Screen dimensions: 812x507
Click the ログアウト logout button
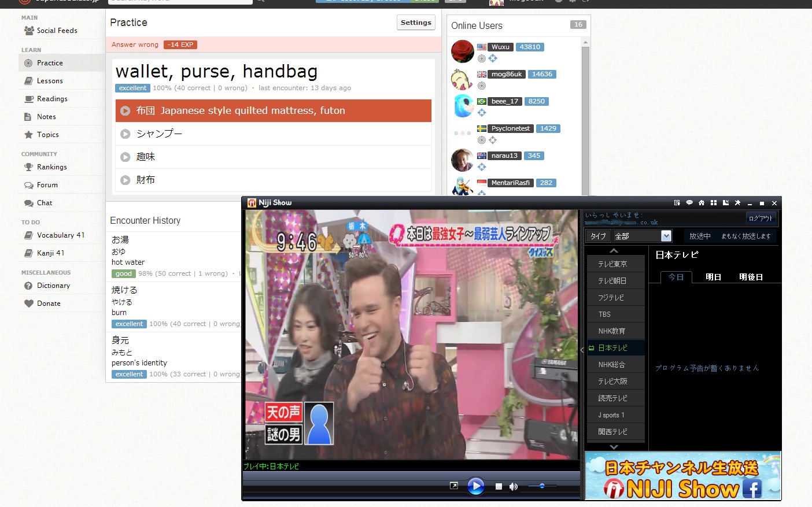761,218
